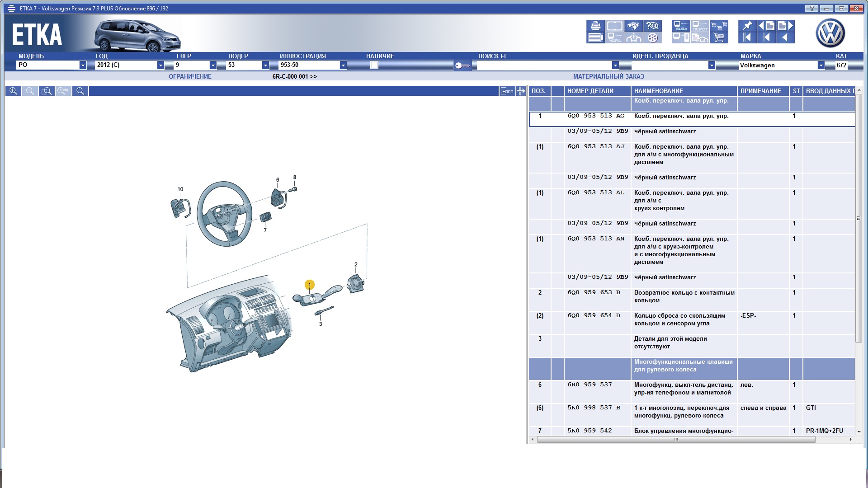Click the key icon beside search field
Image resolution: width=868 pixels, height=488 pixels.
click(462, 66)
